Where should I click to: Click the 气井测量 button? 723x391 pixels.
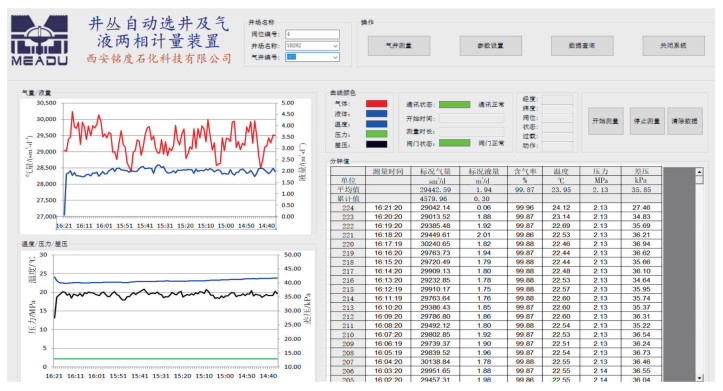tap(399, 46)
